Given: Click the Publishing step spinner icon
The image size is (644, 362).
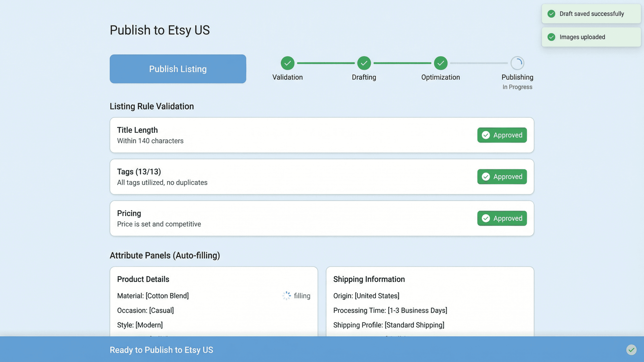Looking at the screenshot, I should [517, 63].
